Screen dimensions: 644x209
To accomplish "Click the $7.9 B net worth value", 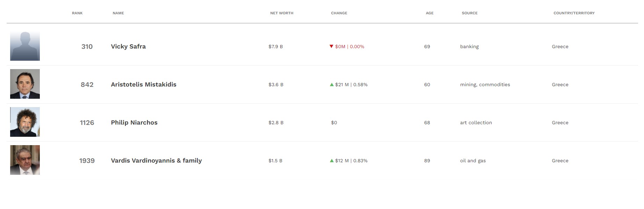I will click(x=275, y=46).
